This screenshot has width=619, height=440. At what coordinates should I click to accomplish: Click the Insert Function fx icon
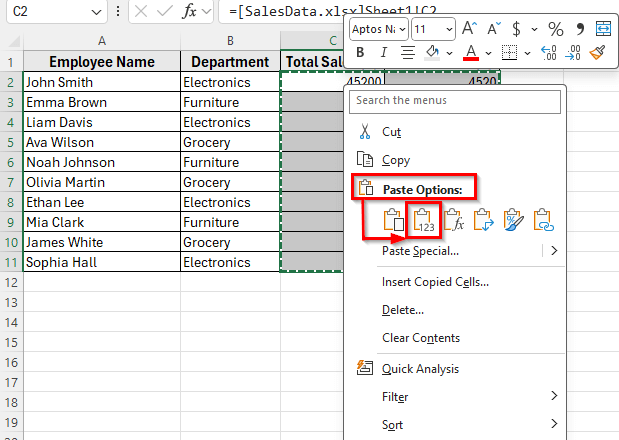coord(189,11)
